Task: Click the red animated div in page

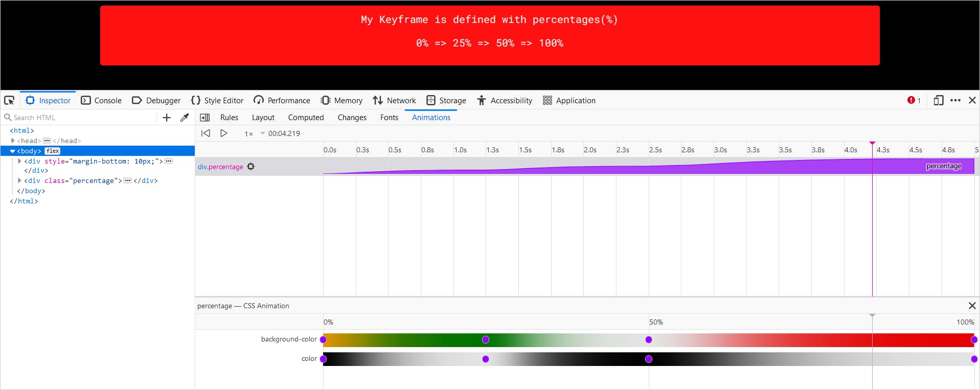Action: tap(490, 35)
